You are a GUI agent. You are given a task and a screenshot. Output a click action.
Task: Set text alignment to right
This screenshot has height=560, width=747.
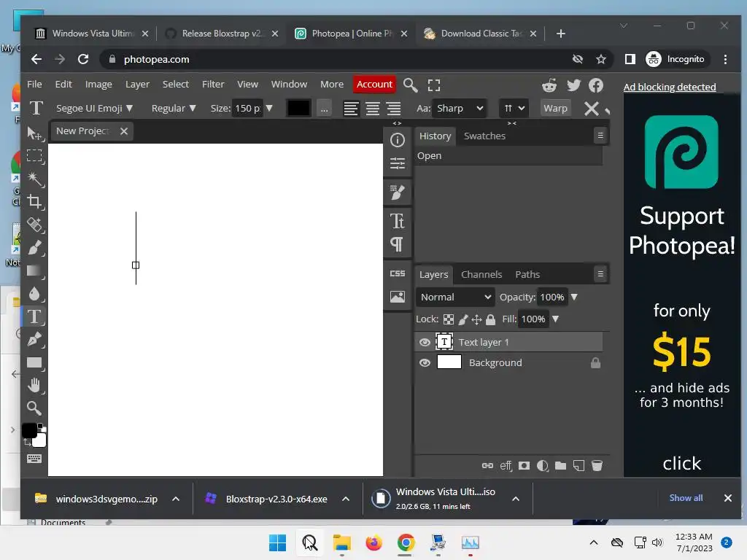click(x=393, y=109)
